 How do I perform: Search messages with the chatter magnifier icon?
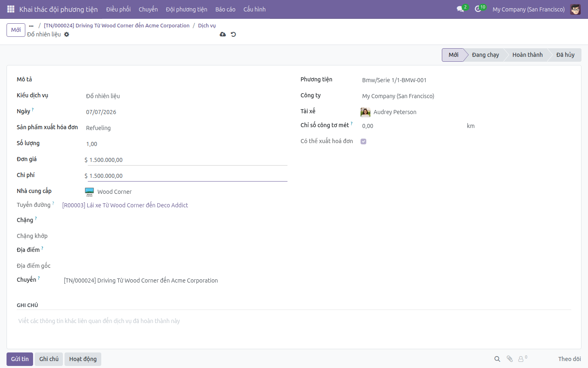(497, 359)
